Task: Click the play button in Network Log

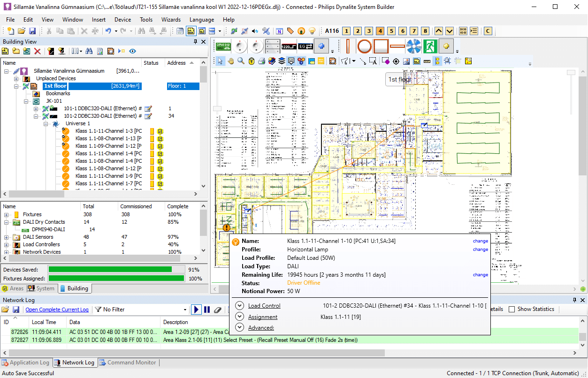Action: click(196, 310)
